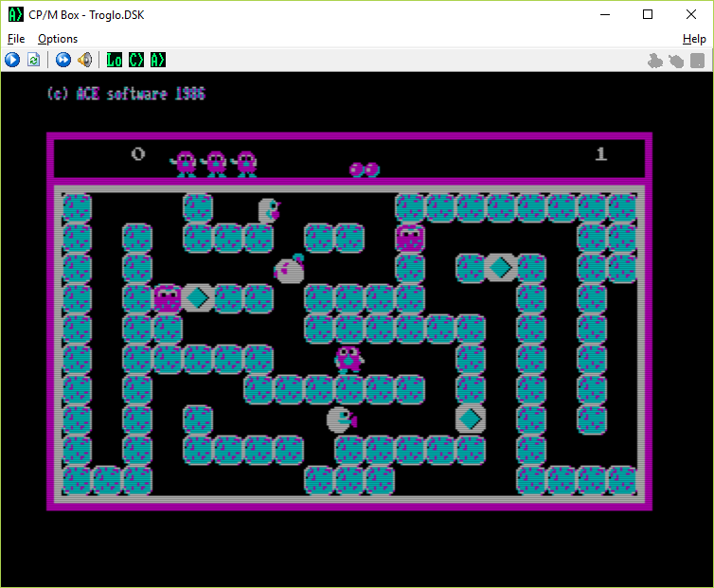
Task: Click the grey round creature holding a bomb
Action: (289, 269)
